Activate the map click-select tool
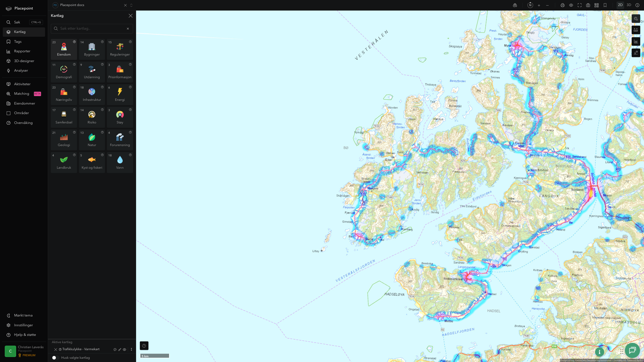The image size is (644, 362). (x=636, y=19)
